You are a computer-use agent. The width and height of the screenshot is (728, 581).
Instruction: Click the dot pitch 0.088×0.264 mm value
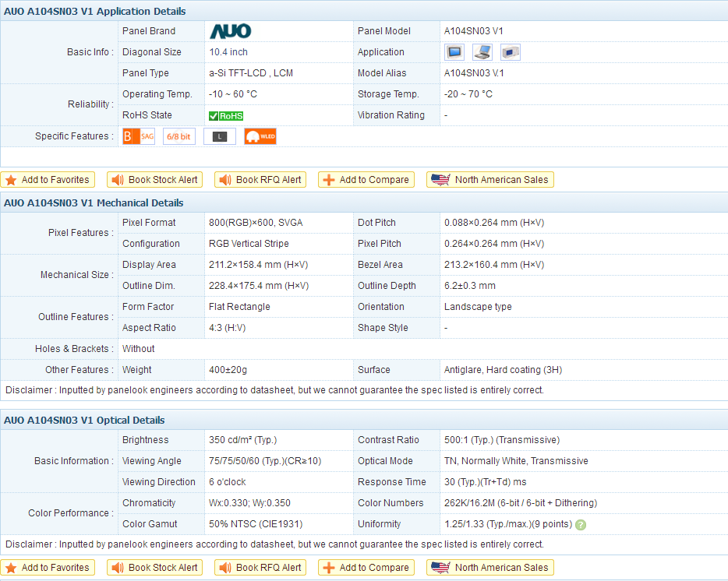click(494, 223)
